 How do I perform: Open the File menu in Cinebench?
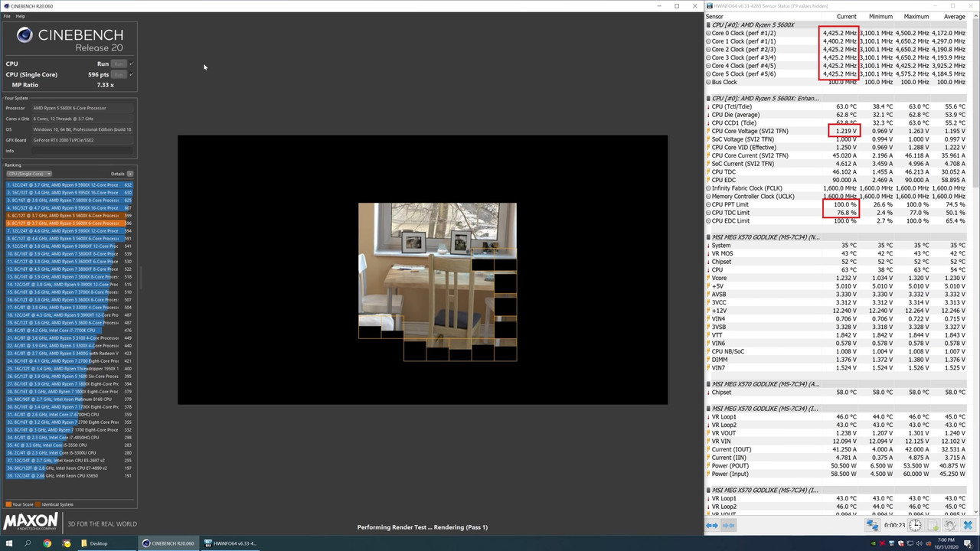tap(7, 16)
